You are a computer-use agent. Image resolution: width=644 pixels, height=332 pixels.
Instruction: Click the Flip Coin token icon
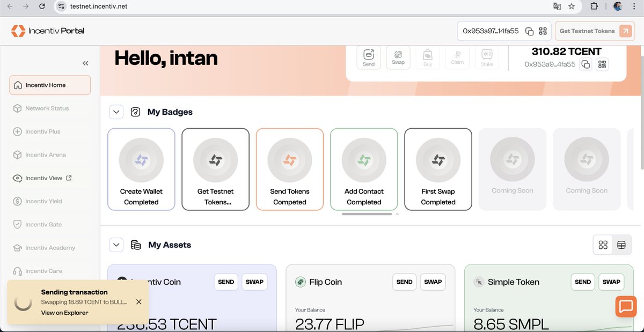[x=301, y=282]
